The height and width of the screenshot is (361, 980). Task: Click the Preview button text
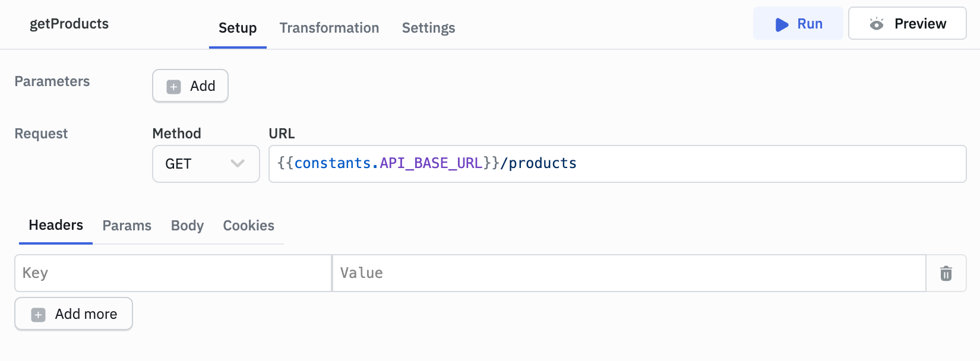(x=920, y=24)
